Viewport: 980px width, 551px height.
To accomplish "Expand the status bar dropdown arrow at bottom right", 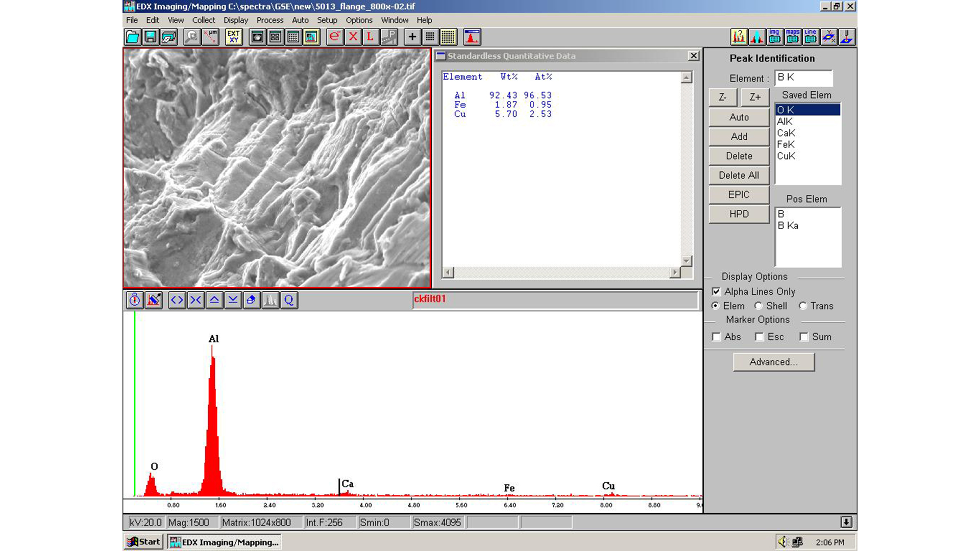I will click(847, 522).
